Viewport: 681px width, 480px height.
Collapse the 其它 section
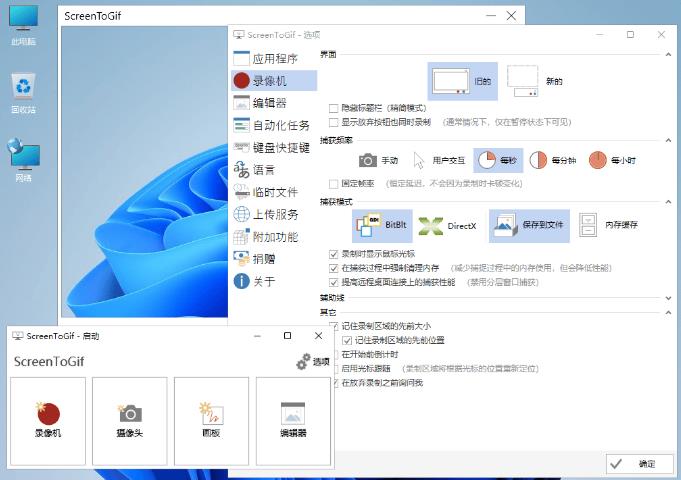668,312
